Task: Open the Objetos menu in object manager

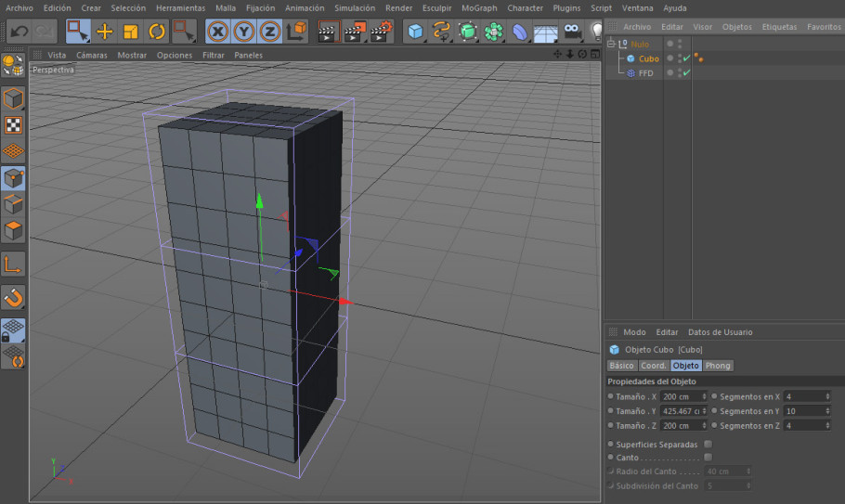Action: (736, 26)
